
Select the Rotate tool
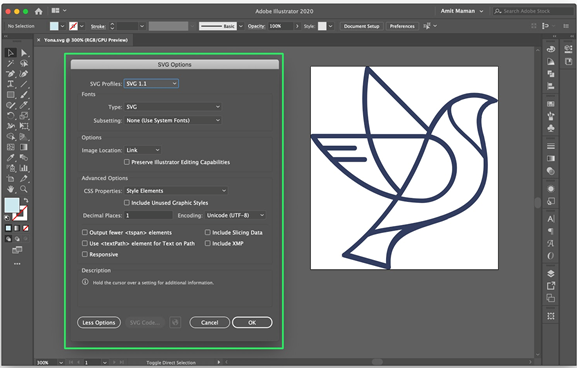pos(11,116)
